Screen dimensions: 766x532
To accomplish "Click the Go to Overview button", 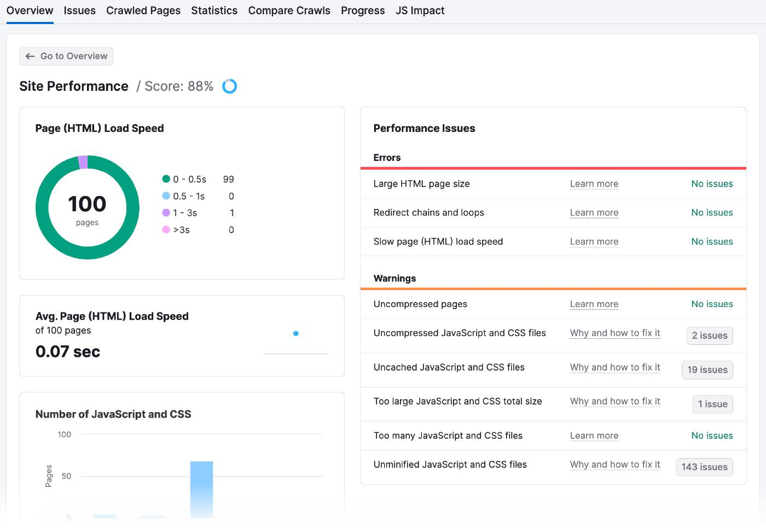I will pos(67,56).
